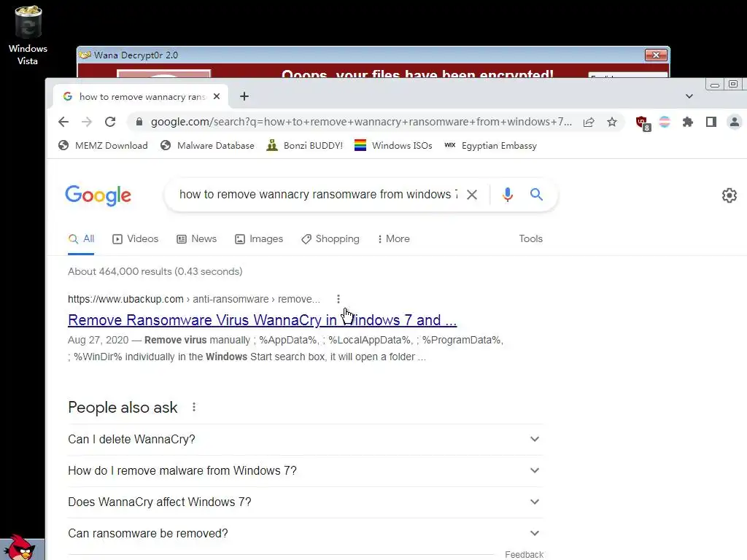Switch to the Images results tab
Viewport: 747px width, 560px height.
coord(259,239)
